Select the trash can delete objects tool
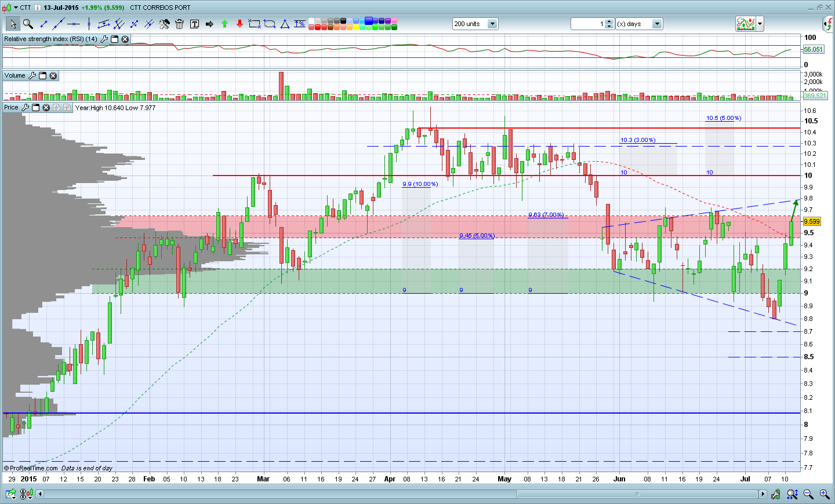 point(179,24)
